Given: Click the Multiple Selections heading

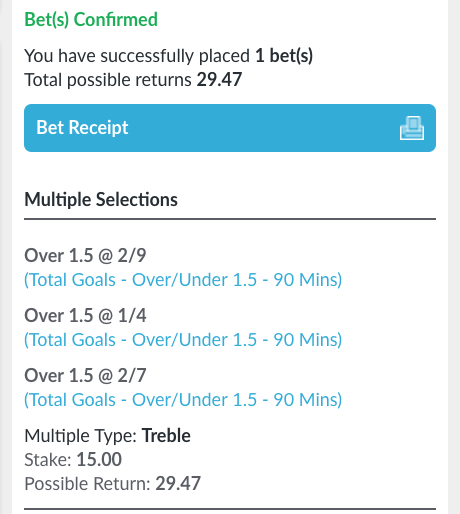Looking at the screenshot, I should tap(101, 200).
